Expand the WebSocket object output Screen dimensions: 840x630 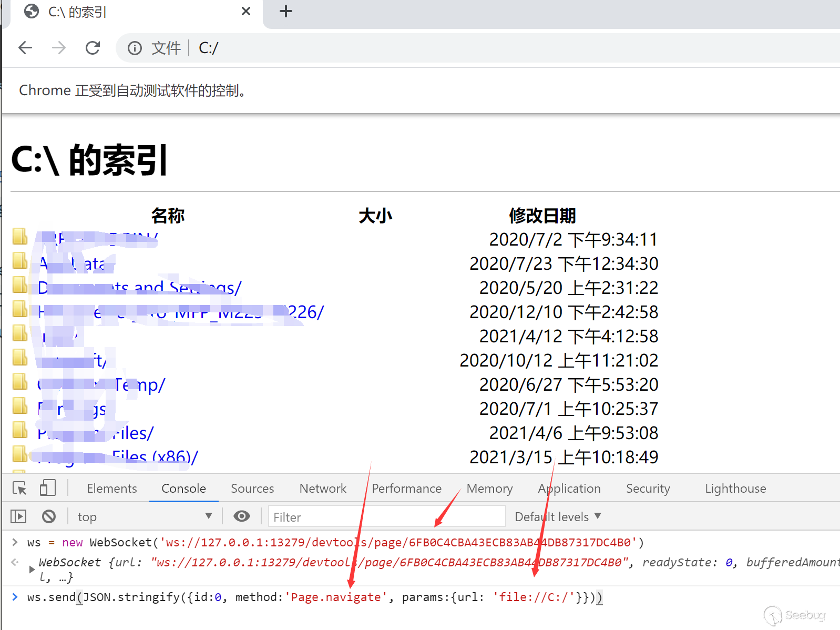click(32, 569)
